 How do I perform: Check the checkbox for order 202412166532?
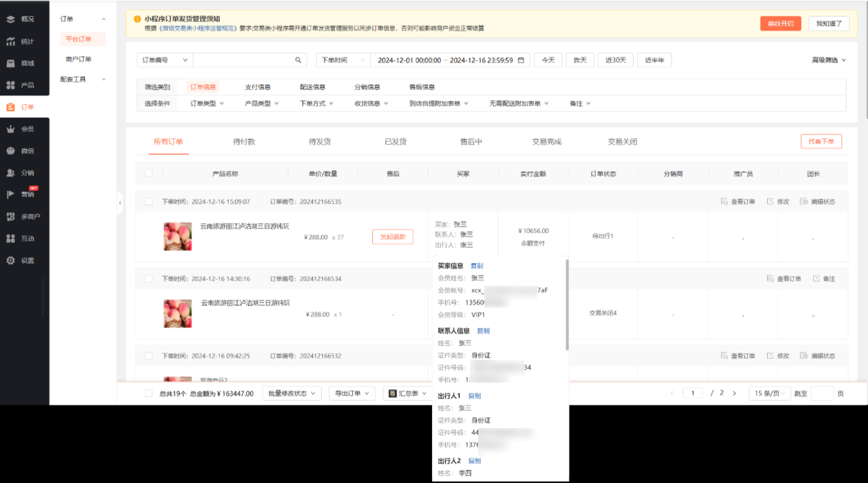click(149, 356)
